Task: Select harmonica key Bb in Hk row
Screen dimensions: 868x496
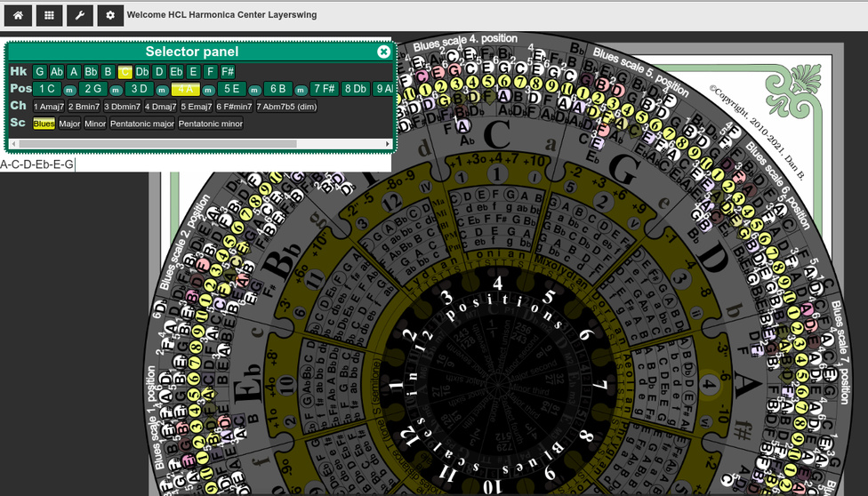Action: [91, 72]
